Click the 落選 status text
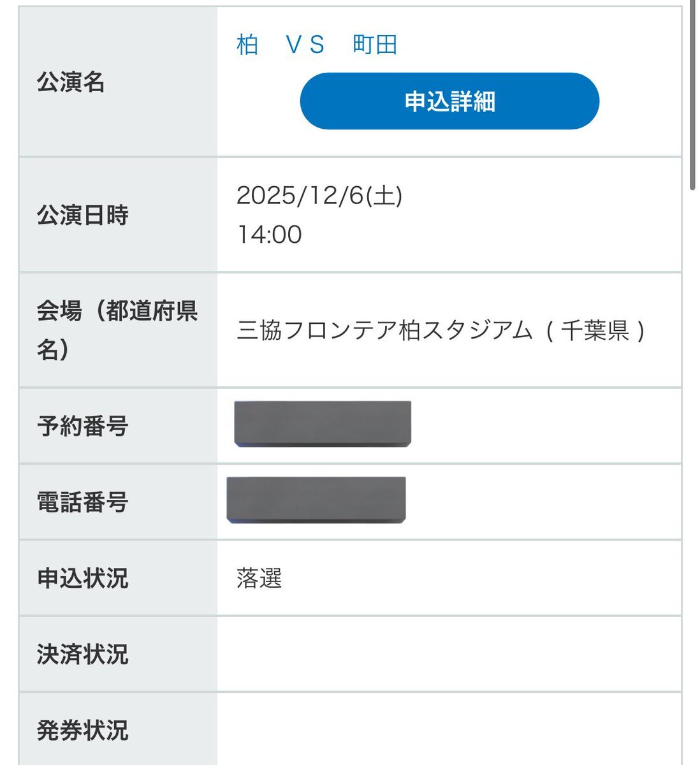 (x=259, y=578)
